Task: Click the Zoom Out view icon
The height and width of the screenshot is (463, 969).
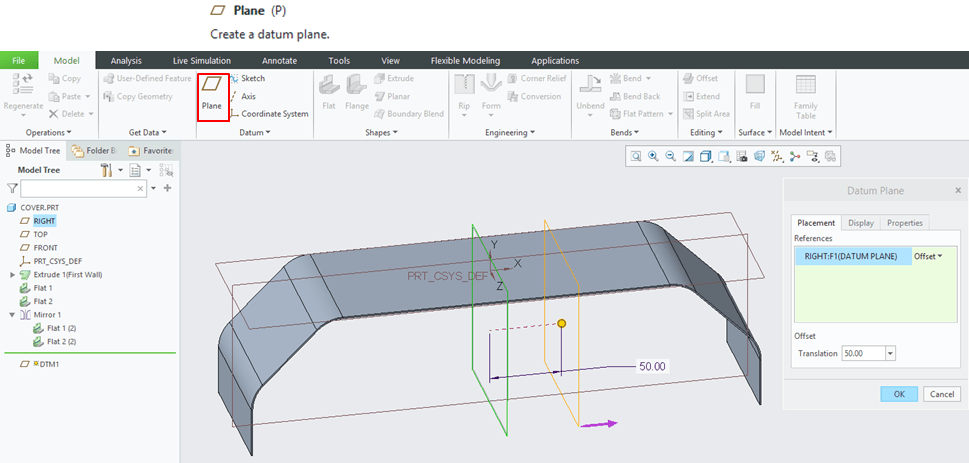Action: coord(670,156)
